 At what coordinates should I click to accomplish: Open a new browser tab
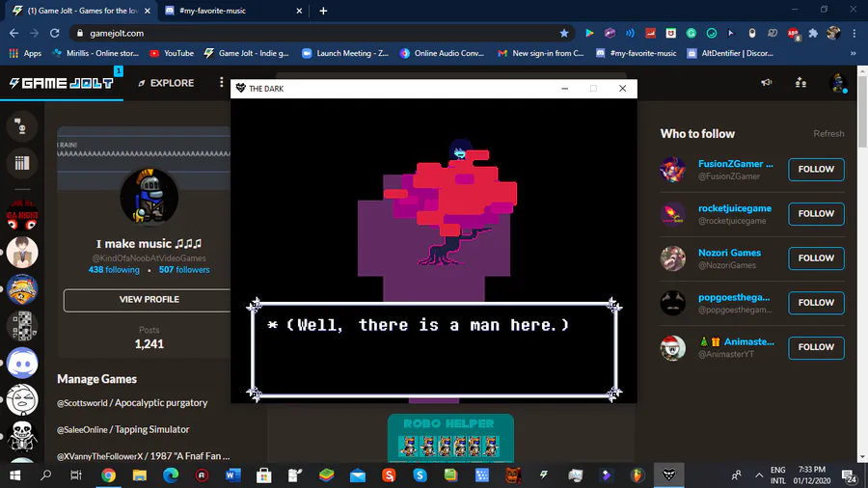tap(323, 11)
